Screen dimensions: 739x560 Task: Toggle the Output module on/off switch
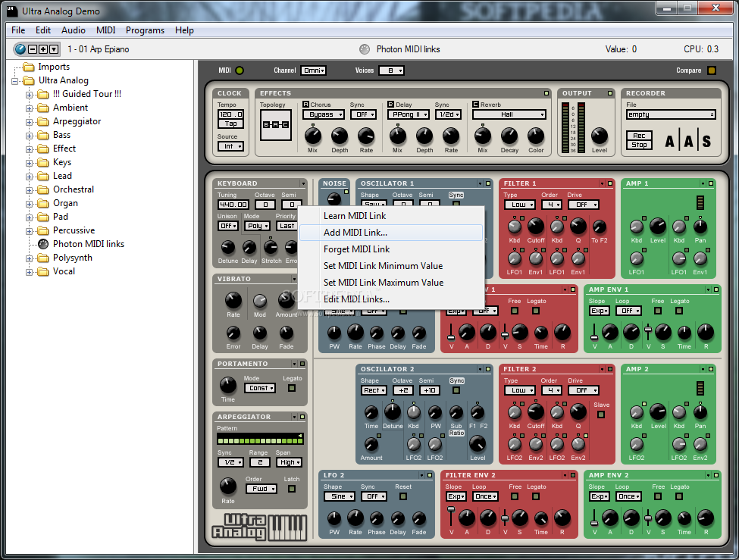coord(609,93)
